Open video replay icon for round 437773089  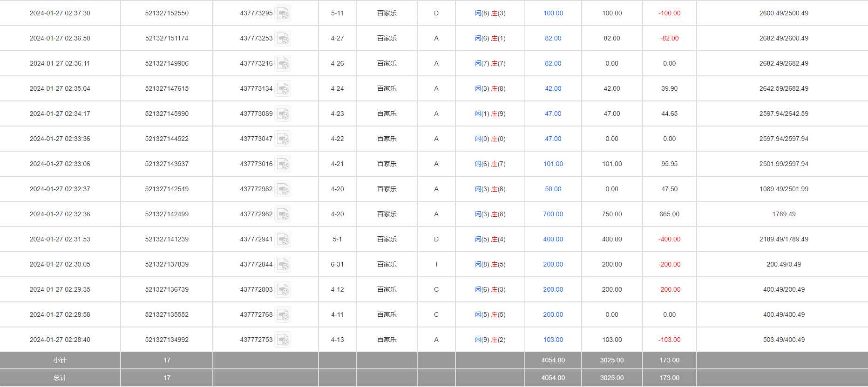[283, 113]
